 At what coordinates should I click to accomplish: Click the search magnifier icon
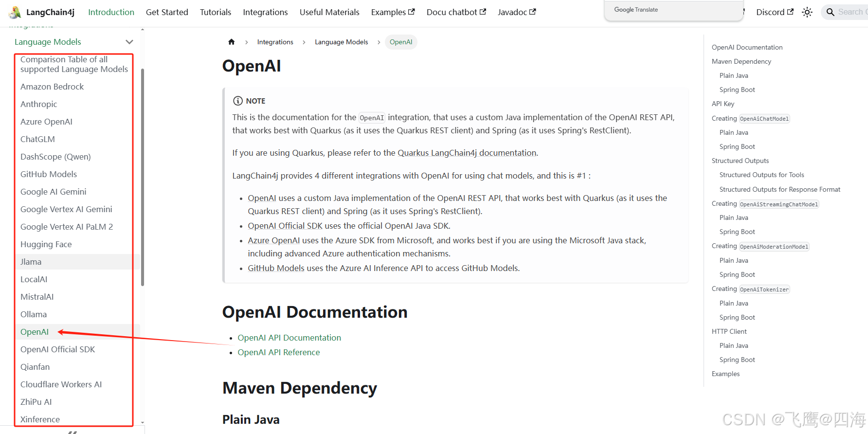coord(830,12)
